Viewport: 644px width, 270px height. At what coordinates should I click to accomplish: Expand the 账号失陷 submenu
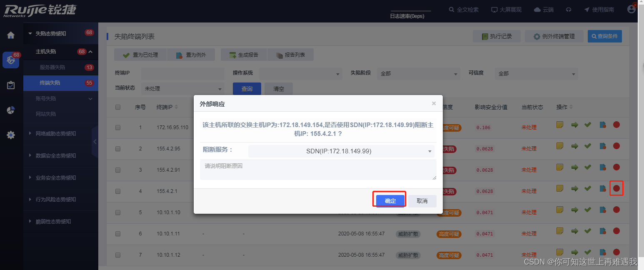pyautogui.click(x=61, y=99)
